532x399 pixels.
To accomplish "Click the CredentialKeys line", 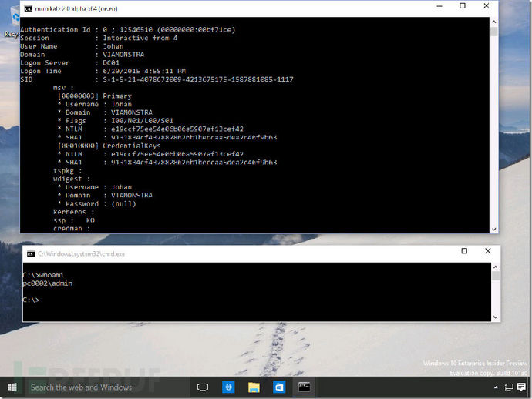I will [x=109, y=146].
